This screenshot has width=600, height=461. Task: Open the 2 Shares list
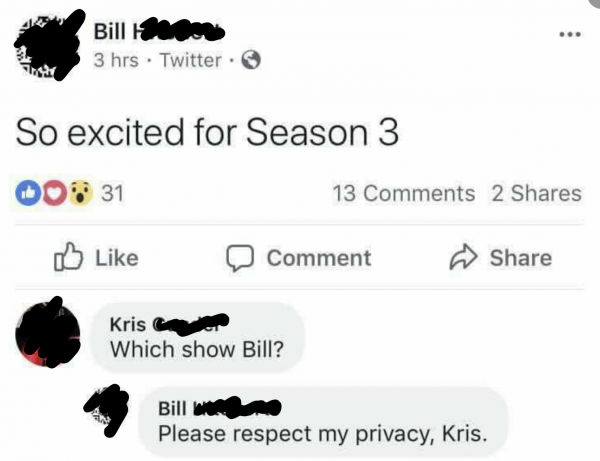(536, 193)
